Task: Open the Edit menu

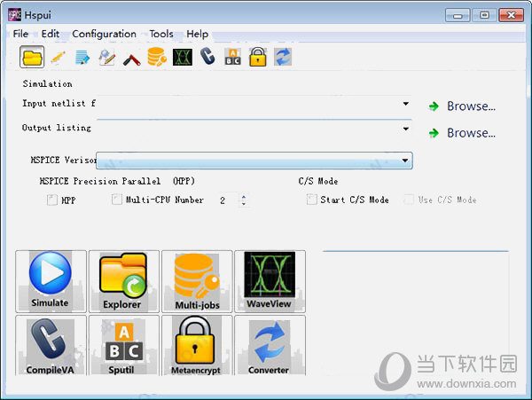Action: tap(51, 34)
